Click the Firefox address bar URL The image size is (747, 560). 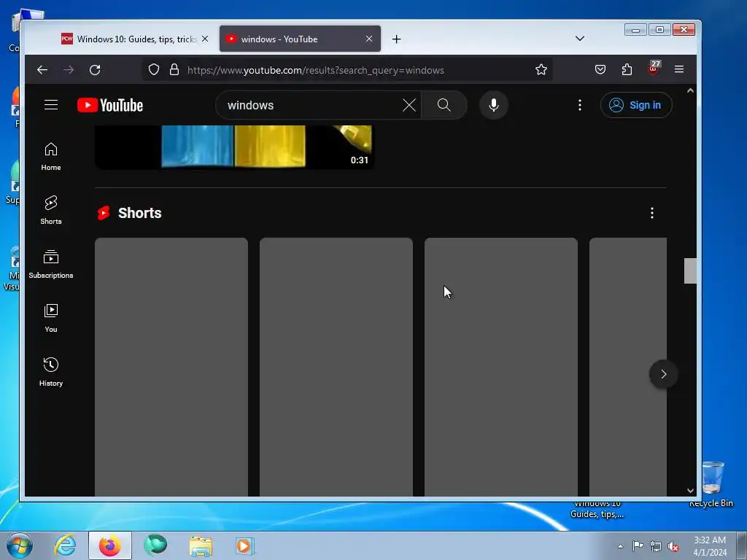coord(315,70)
